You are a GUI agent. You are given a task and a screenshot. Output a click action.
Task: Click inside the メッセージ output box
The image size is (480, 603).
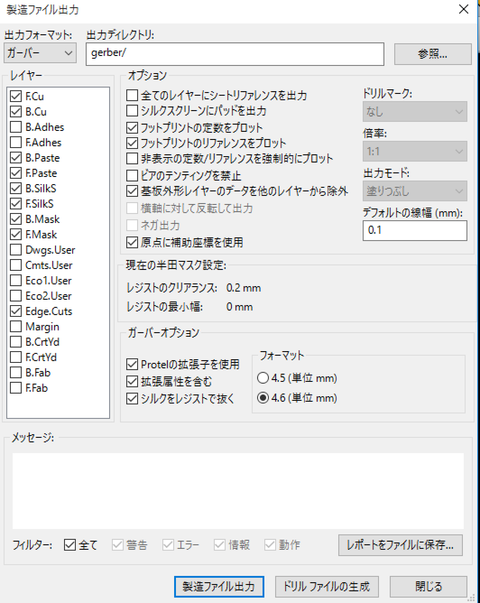point(238,491)
